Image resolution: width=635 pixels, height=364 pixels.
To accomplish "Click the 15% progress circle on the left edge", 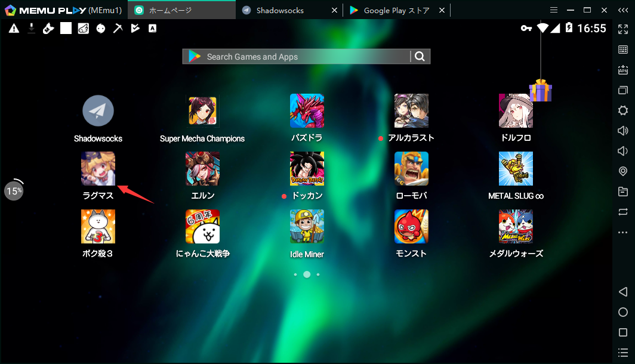I will coord(14,190).
